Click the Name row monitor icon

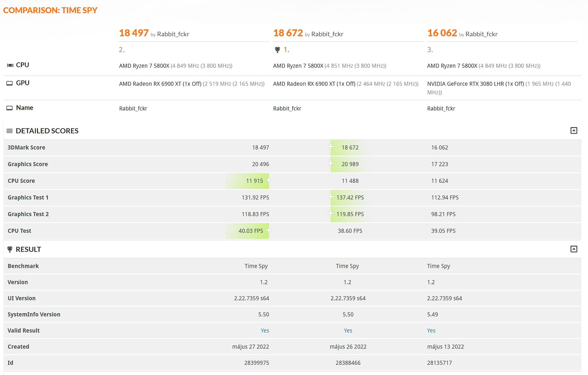pyautogui.click(x=10, y=108)
